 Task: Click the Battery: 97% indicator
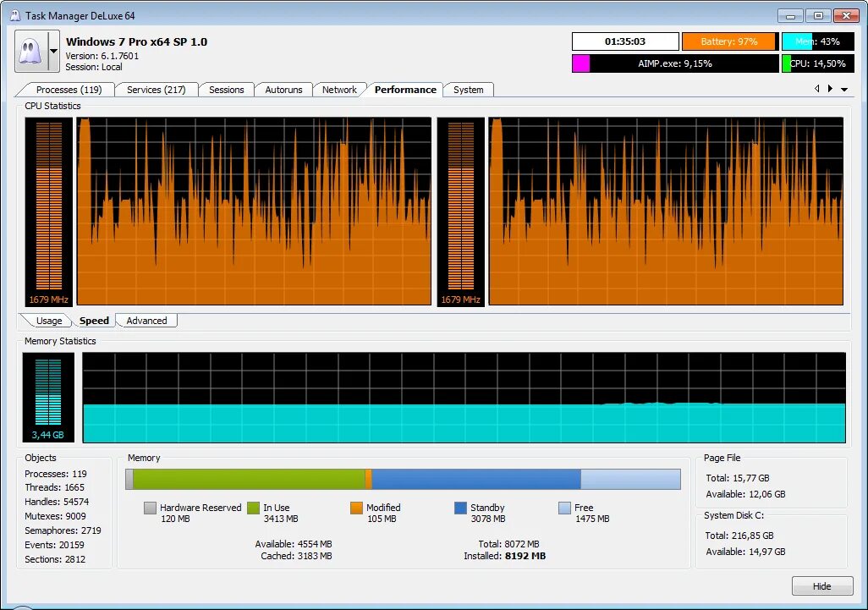(x=729, y=41)
